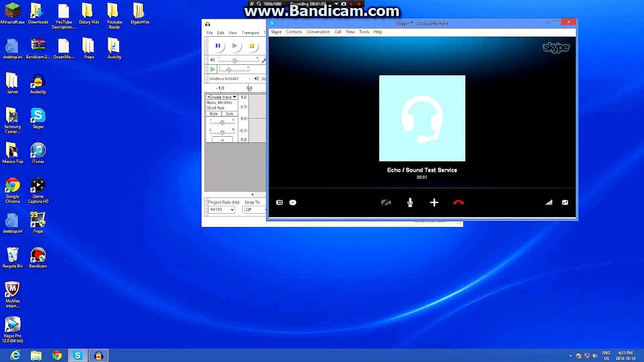Select the Audacity desktop shortcut
This screenshot has width=644, height=362.
point(38,84)
